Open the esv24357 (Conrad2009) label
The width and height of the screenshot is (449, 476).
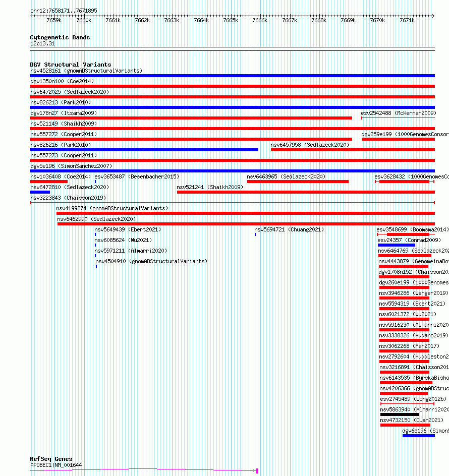tap(409, 241)
